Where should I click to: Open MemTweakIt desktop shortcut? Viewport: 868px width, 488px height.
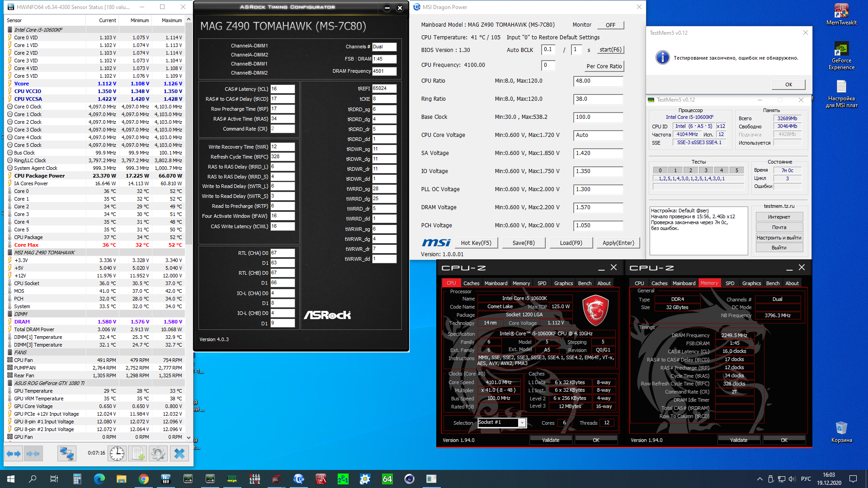pos(841,14)
